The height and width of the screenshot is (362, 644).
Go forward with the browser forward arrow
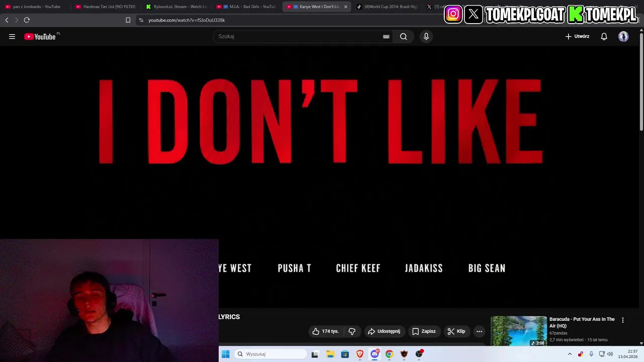point(16,20)
